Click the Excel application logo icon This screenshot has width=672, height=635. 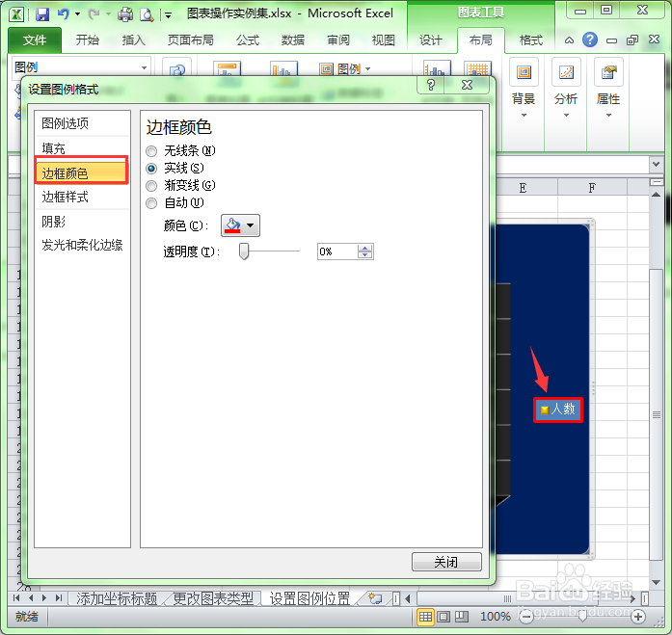click(x=16, y=14)
